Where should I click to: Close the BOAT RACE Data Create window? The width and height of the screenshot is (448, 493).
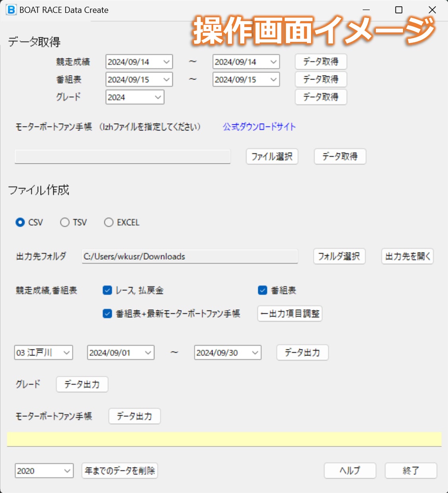pyautogui.click(x=432, y=10)
